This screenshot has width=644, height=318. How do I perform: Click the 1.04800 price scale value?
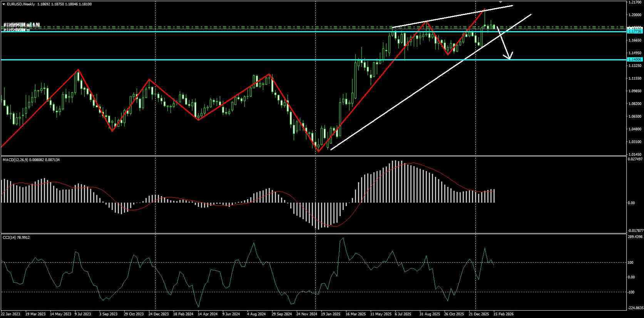(634, 129)
